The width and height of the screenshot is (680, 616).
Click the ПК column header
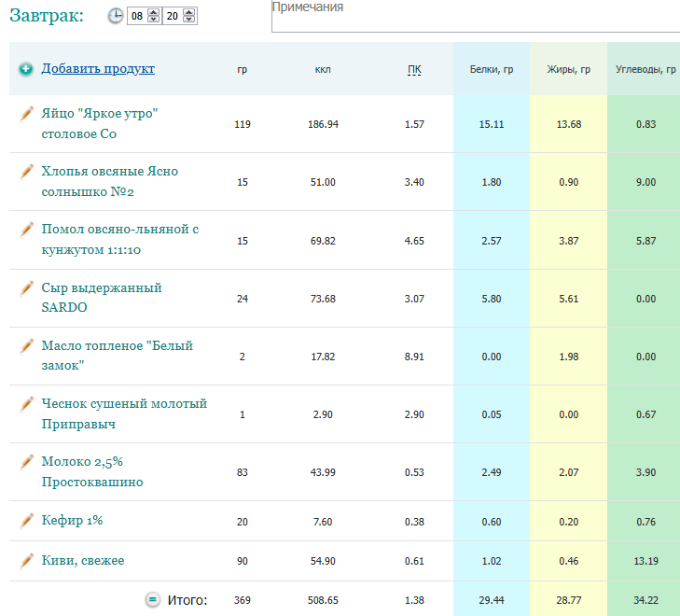[x=414, y=69]
